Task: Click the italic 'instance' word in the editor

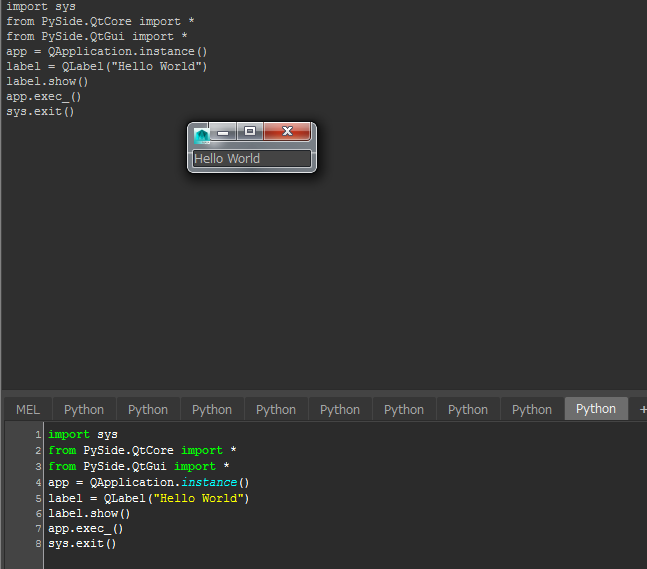Action: [x=209, y=482]
